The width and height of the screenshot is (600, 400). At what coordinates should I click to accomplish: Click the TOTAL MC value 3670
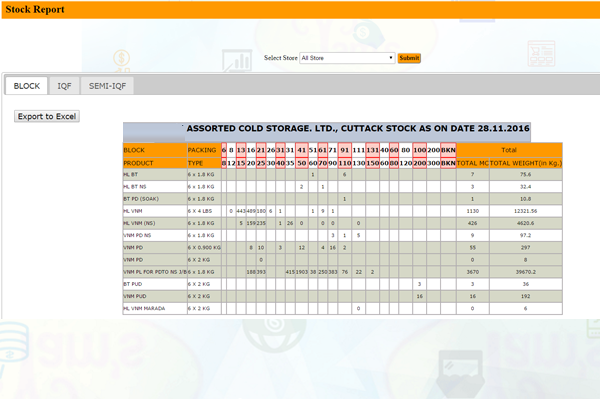tap(473, 272)
